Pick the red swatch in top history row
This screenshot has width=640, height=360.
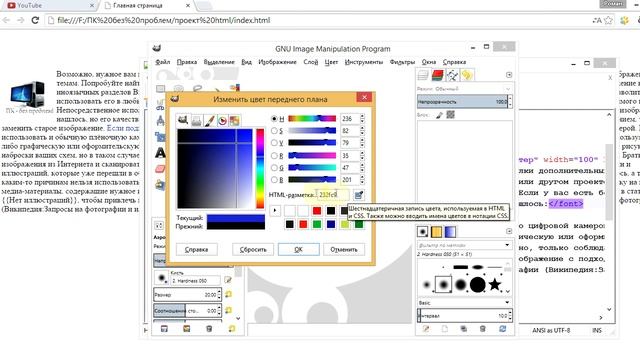pyautogui.click(x=317, y=211)
